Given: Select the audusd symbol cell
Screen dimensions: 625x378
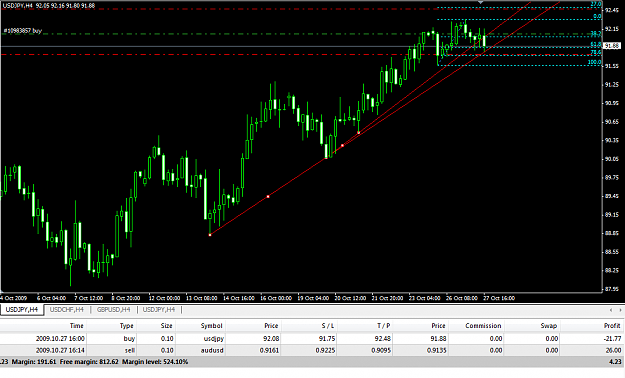Looking at the screenshot, I should (x=212, y=350).
